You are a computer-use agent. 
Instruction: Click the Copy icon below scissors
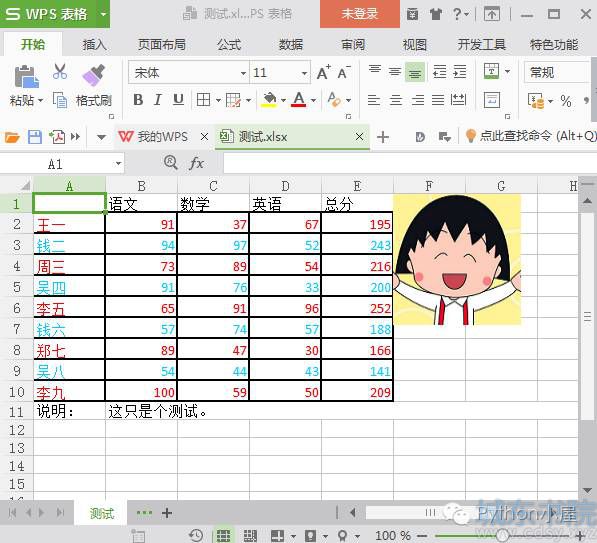pos(60,100)
